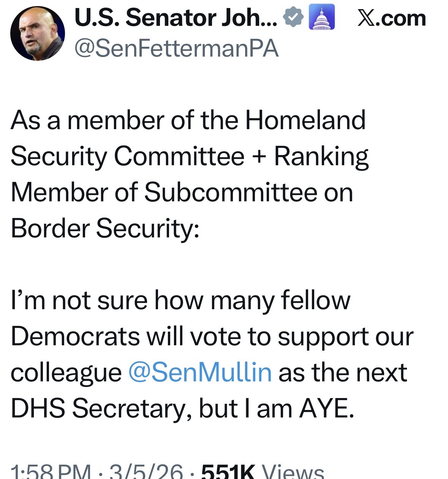Image resolution: width=448 pixels, height=479 pixels.
Task: Click the 1:58 PM timestamp
Action: (51, 473)
